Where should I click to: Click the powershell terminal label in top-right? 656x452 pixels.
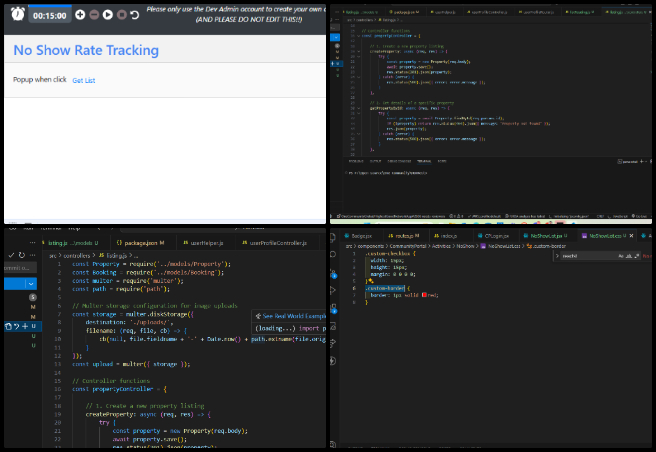[x=628, y=162]
